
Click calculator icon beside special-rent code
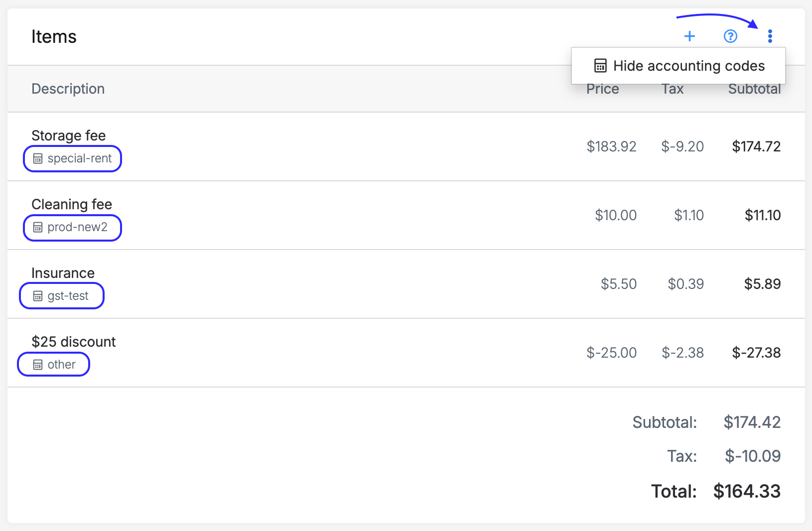tap(38, 159)
